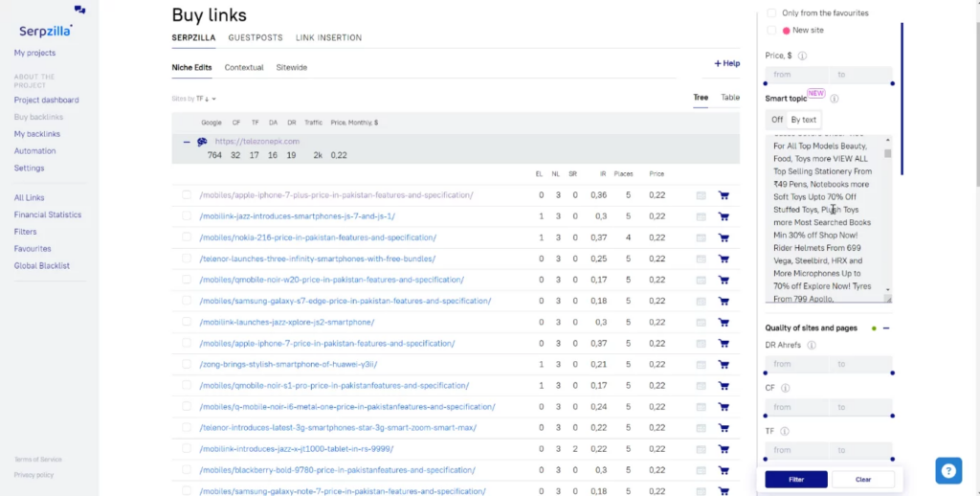Switch to the Guestposts tab
The image size is (980, 496).
point(255,38)
